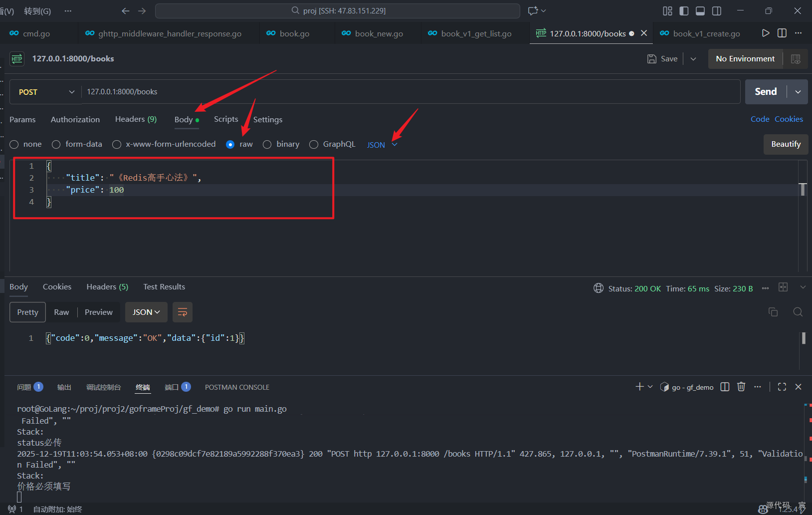Viewport: 812px width, 515px height.
Task: Expand the Send button arrow
Action: [x=798, y=92]
